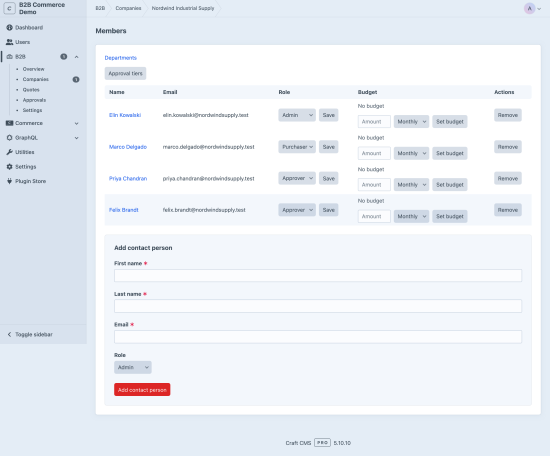The height and width of the screenshot is (456, 550).
Task: Open Marco Delgado member link
Action: click(128, 147)
